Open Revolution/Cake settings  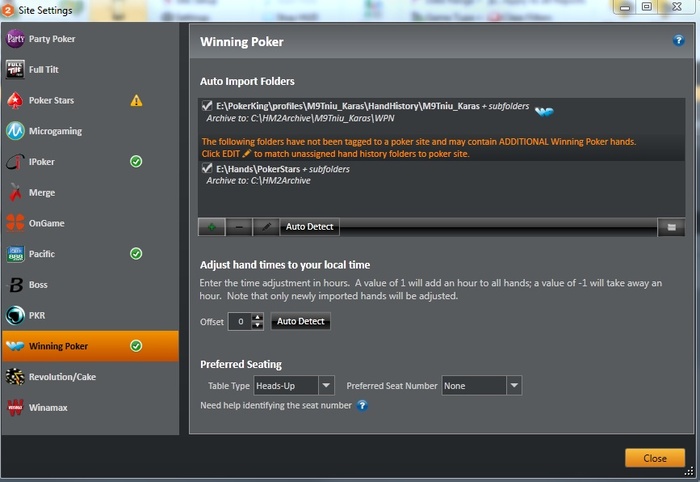90,377
